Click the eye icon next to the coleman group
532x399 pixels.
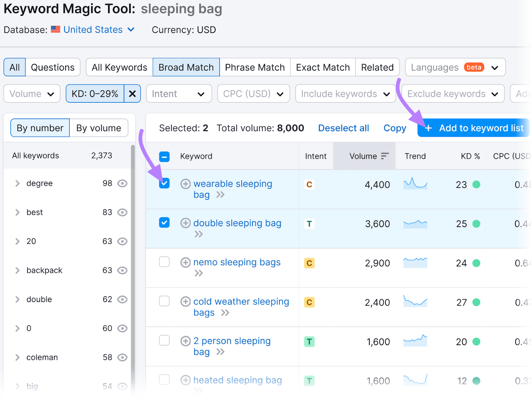click(x=122, y=357)
